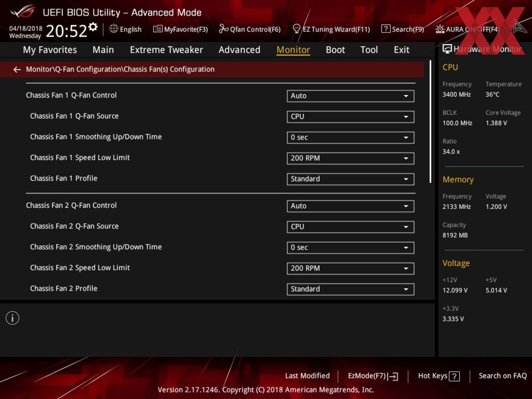Select Chassis Fan 1 Q-Fan Control label
Screen dimensions: 532x399
coord(71,95)
